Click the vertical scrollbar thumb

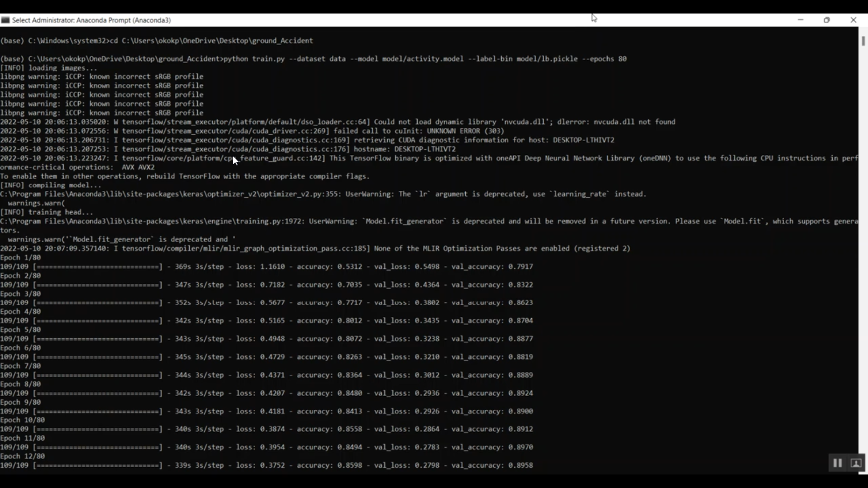[863, 41]
